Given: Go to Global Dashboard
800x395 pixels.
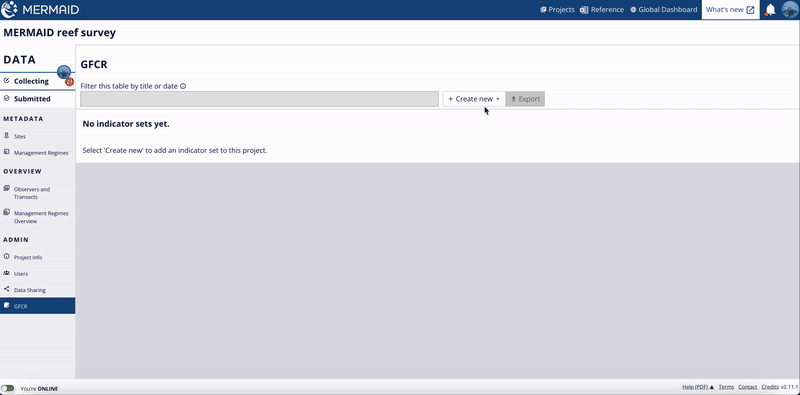Looking at the screenshot, I should pos(664,10).
